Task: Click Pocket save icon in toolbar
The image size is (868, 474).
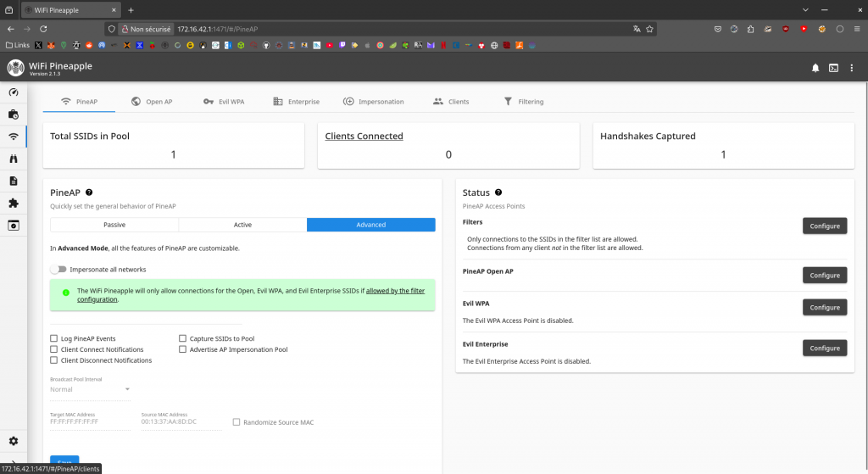Action: point(718,29)
